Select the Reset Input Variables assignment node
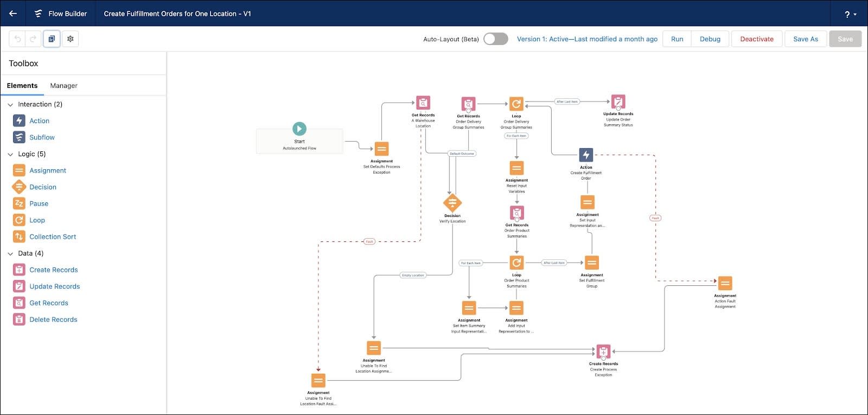 click(516, 168)
